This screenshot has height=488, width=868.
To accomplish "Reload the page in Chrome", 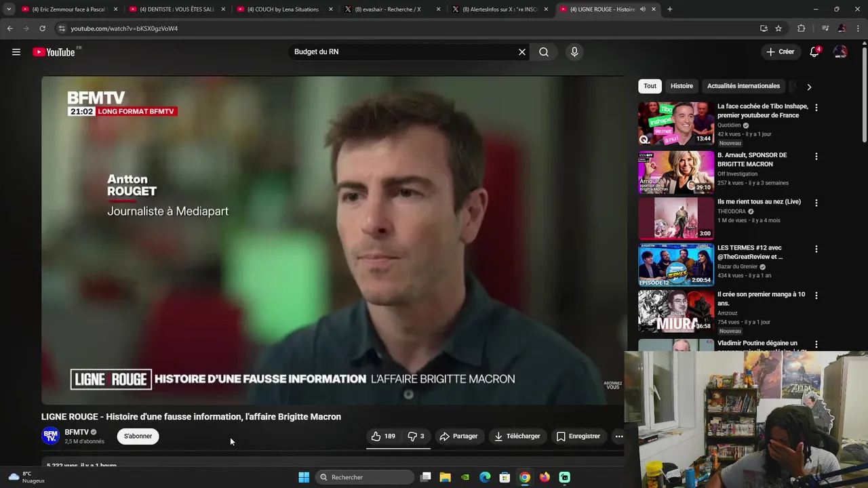I will pos(42,28).
